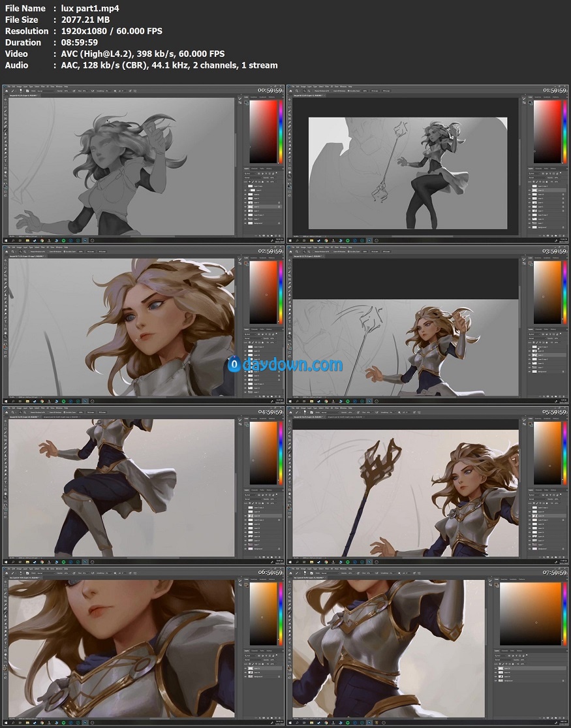Screen dimensions: 571x728
Task: Pick a color in the 02:59:59 frame's color field
Action: point(263,292)
